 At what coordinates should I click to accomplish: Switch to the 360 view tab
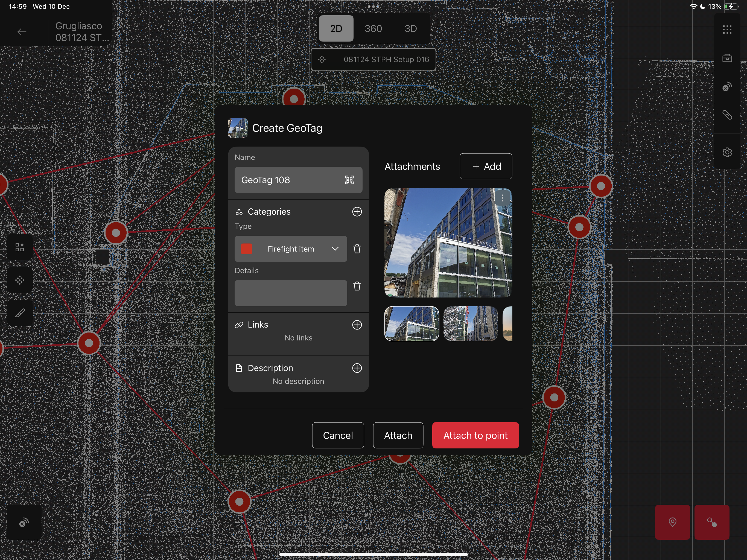(x=373, y=29)
